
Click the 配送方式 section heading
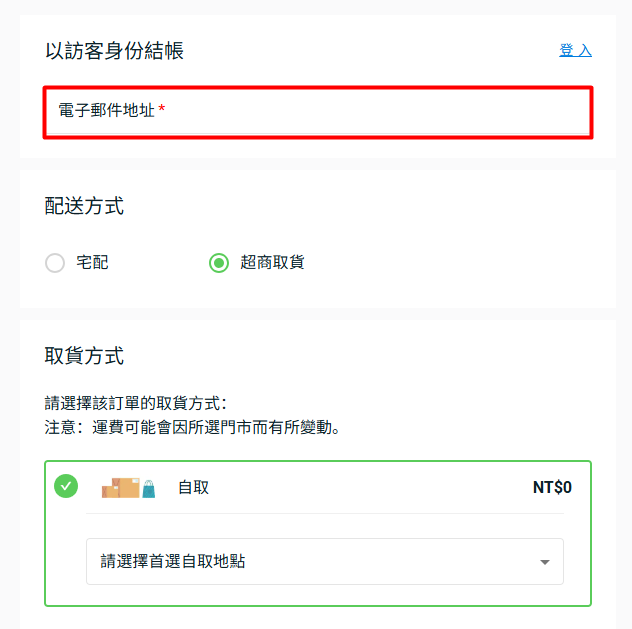click(x=85, y=207)
